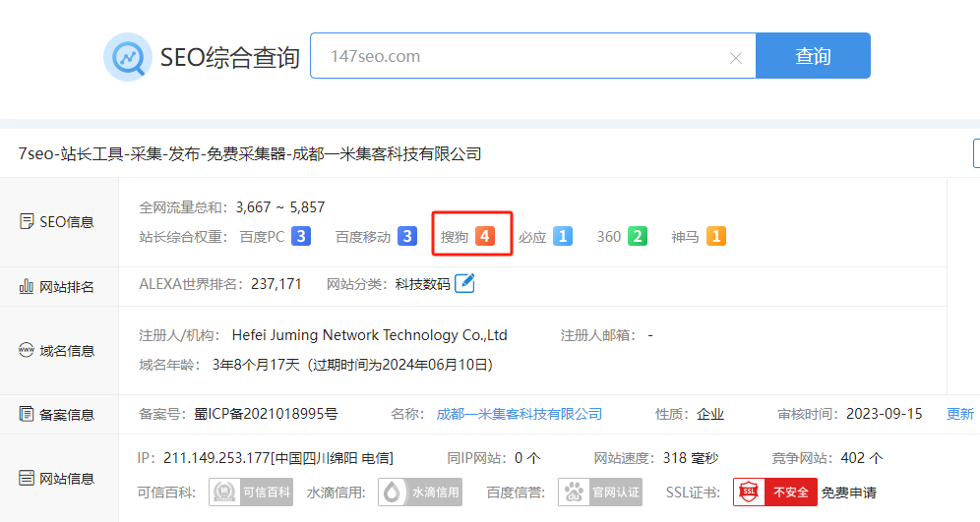980x522 pixels.
Task: Select the SEO信息 row label
Action: [x=67, y=222]
